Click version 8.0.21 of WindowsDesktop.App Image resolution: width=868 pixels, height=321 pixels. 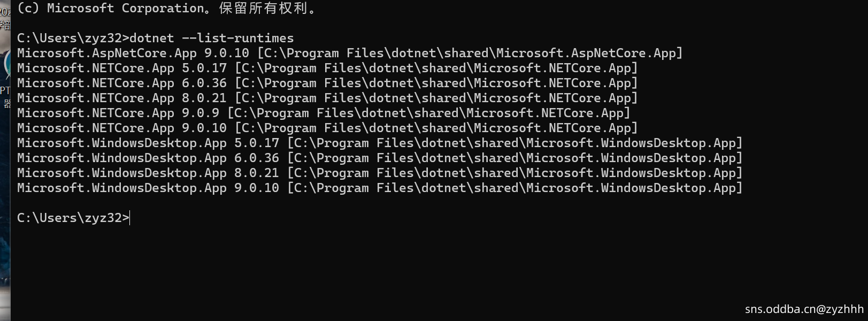tap(257, 173)
